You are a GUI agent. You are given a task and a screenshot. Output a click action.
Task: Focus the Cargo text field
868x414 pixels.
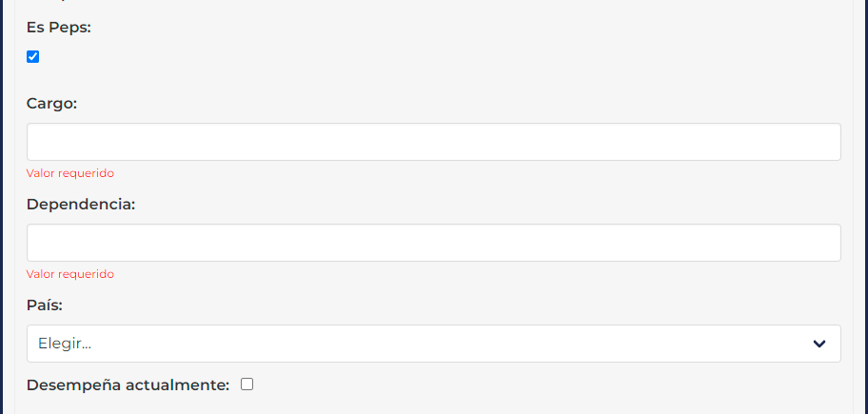433,142
